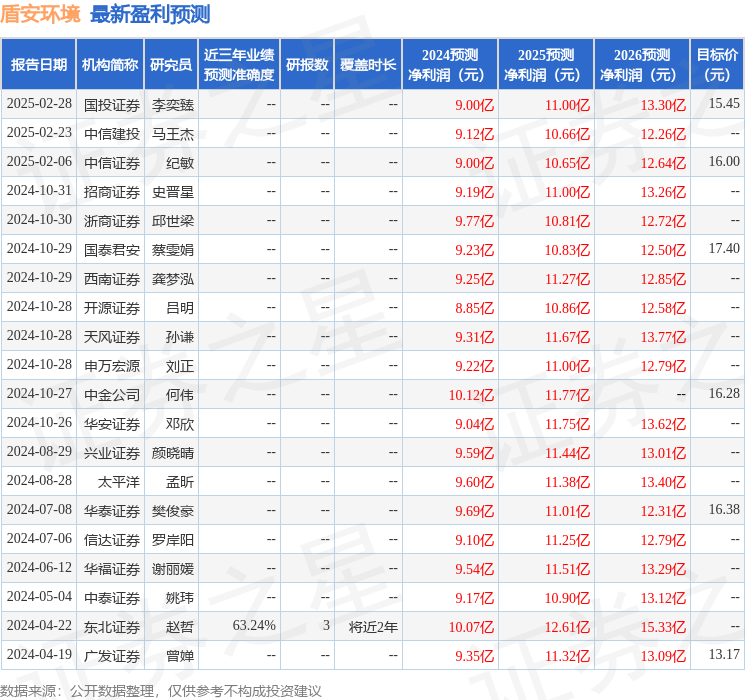Click analyst name 纪敏
745x700 pixels.
coord(180,163)
